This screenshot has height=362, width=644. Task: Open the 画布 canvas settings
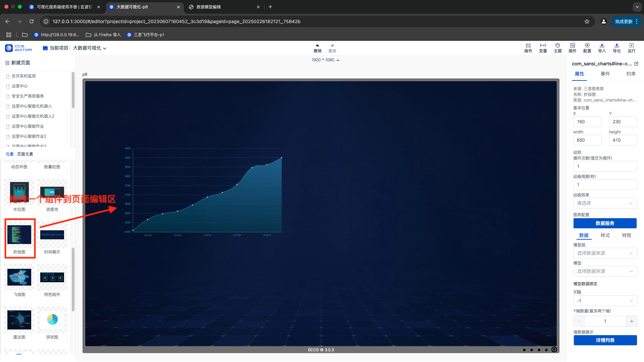(x=528, y=48)
